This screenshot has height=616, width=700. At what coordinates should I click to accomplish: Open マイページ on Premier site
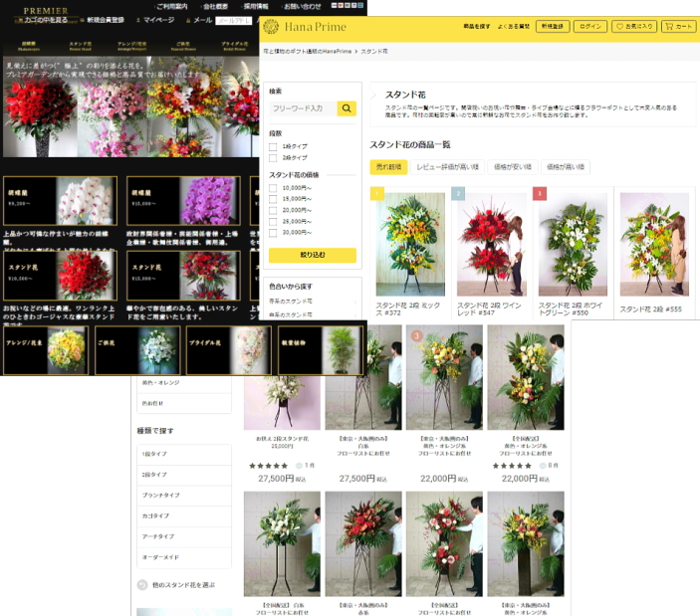click(x=158, y=20)
